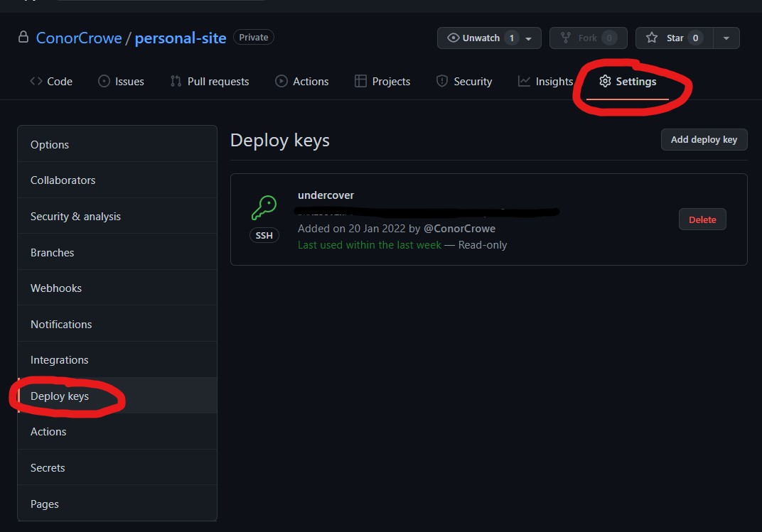Screen dimensions: 762x532
Task: Click the @ConorCrowe user mention link
Action: coord(459,229)
